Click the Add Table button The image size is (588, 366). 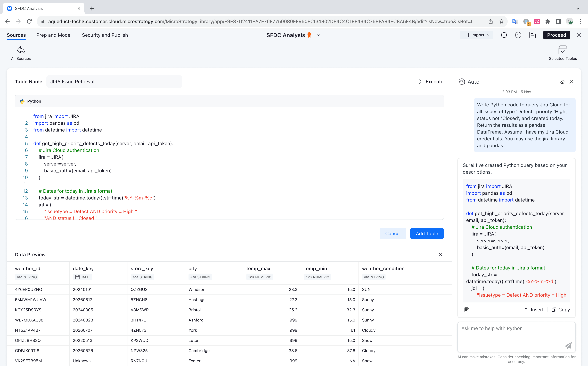pyautogui.click(x=427, y=233)
